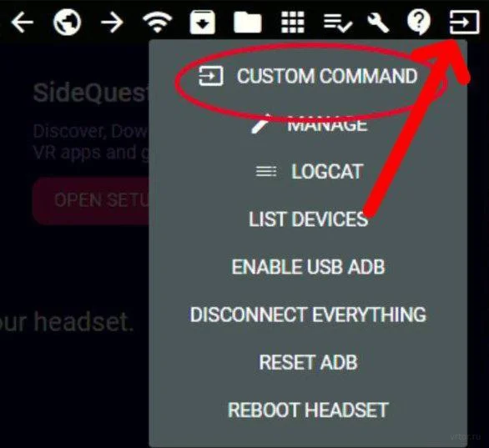
Task: Show installed apps grid icon
Action: 293,22
